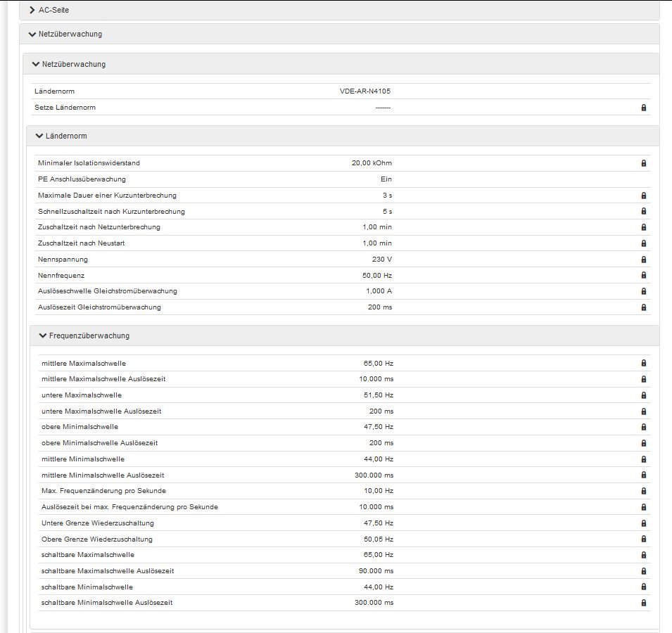The width and height of the screenshot is (672, 633).
Task: Click the 51,50 Hz untere Maximalschwelle value
Action: click(x=379, y=395)
